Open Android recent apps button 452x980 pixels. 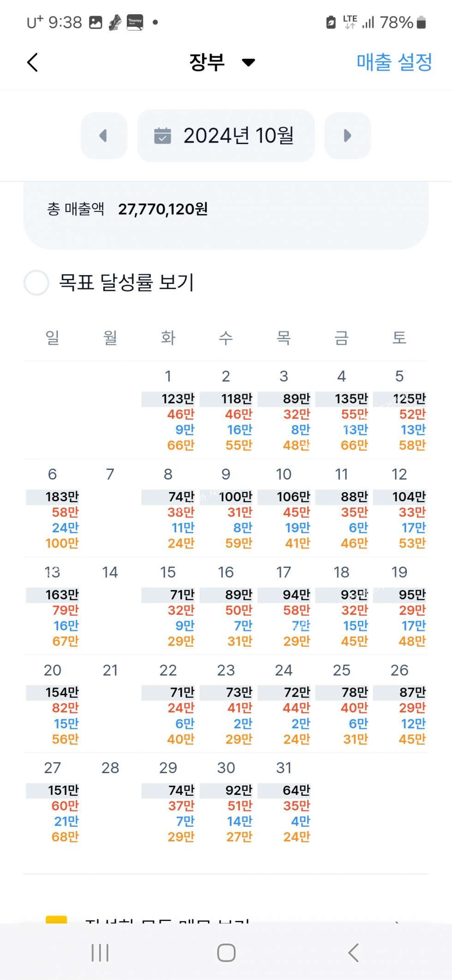tap(100, 952)
